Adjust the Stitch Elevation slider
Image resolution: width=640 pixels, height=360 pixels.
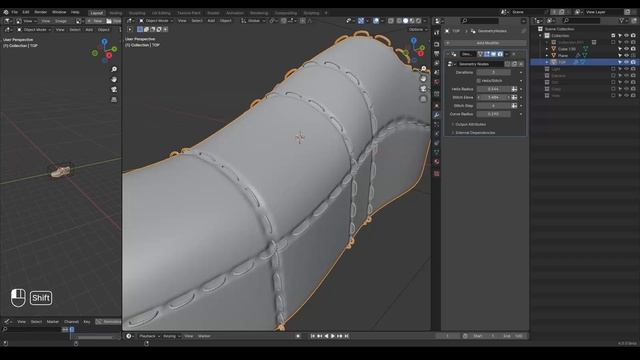click(x=493, y=98)
